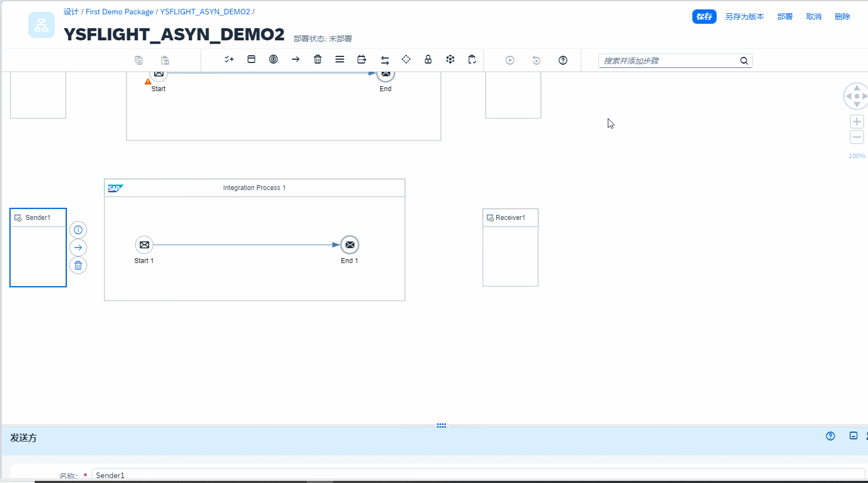Click the drag handle above the properties panel

pyautogui.click(x=441, y=426)
